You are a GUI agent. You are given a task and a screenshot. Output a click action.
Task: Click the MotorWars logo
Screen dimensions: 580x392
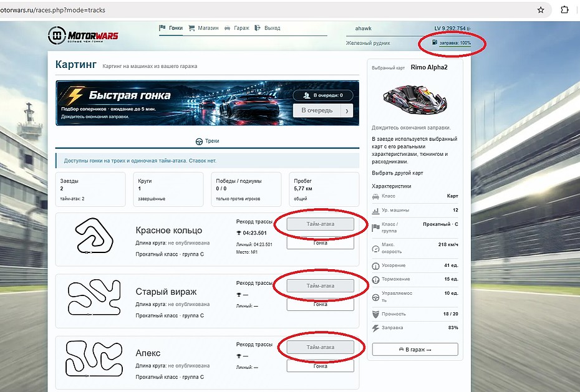(83, 36)
